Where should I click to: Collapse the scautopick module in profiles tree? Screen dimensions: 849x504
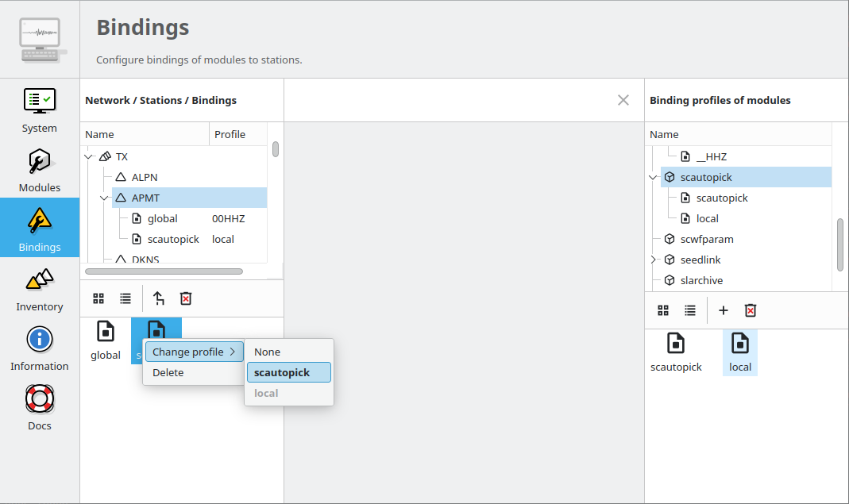pyautogui.click(x=653, y=178)
